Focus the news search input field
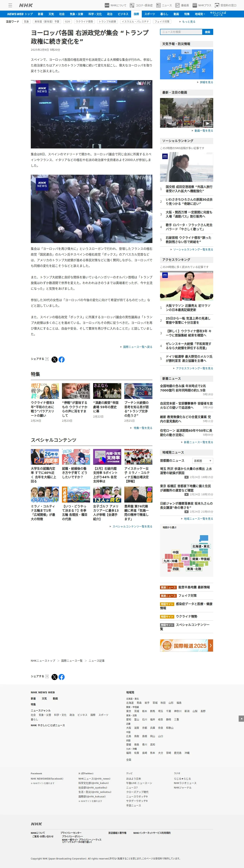This screenshot has width=244, height=868. point(181,32)
